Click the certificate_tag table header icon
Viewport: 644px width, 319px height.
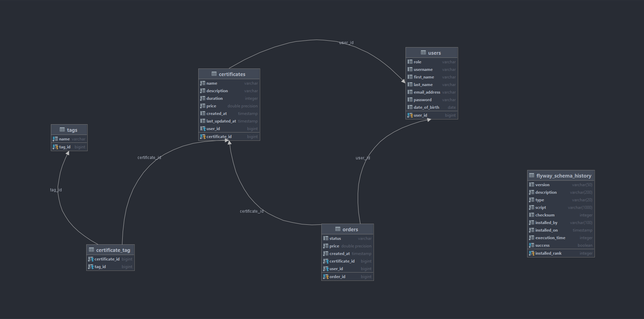click(x=91, y=250)
